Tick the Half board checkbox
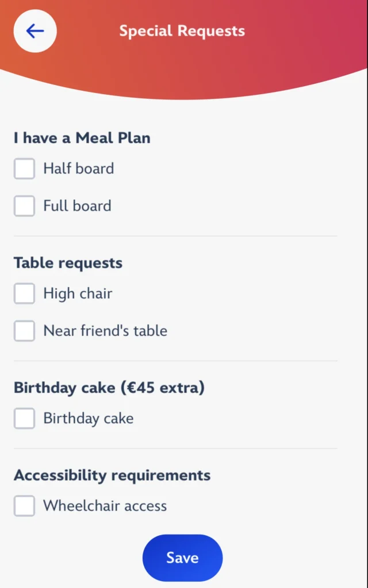Viewport: 368px width, 588px height. pos(24,169)
